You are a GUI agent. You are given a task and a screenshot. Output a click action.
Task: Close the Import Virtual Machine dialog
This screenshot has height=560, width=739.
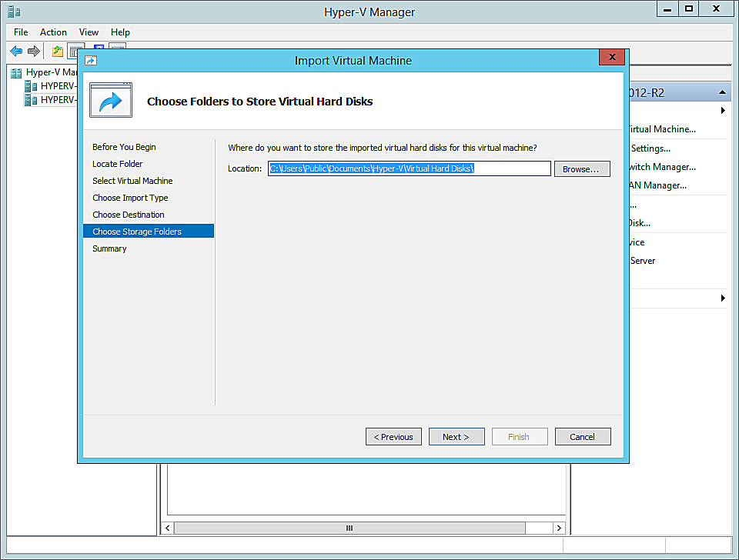(x=612, y=57)
